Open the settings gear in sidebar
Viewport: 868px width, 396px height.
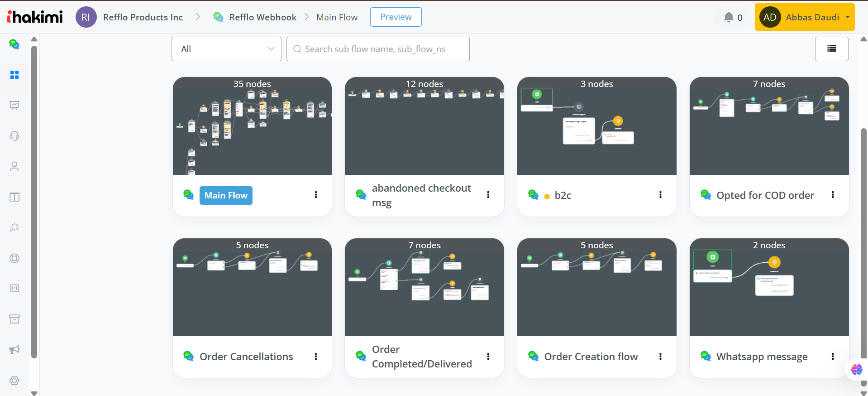tap(14, 381)
